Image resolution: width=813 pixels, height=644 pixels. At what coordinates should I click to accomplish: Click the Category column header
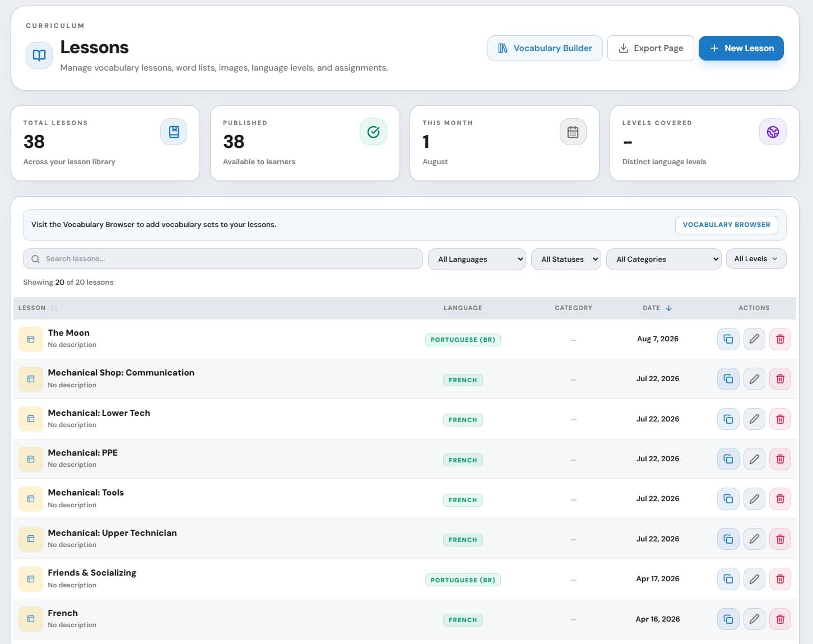click(x=573, y=308)
